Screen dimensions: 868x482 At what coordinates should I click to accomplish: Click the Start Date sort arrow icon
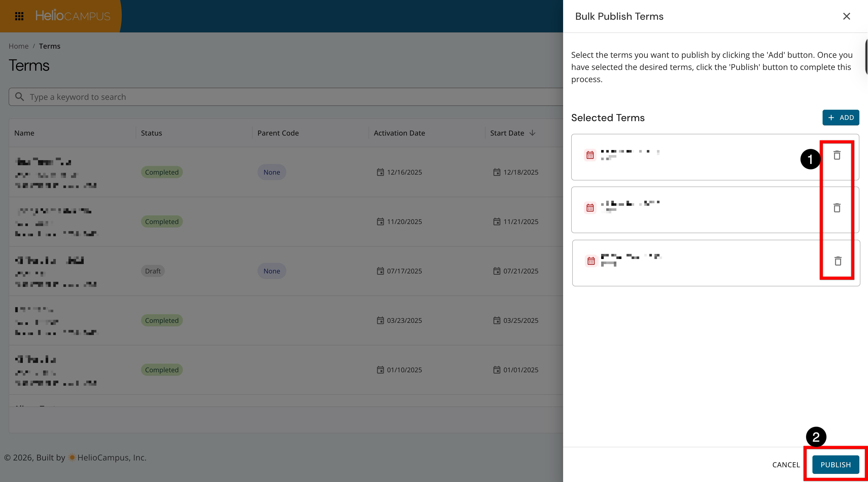click(532, 133)
